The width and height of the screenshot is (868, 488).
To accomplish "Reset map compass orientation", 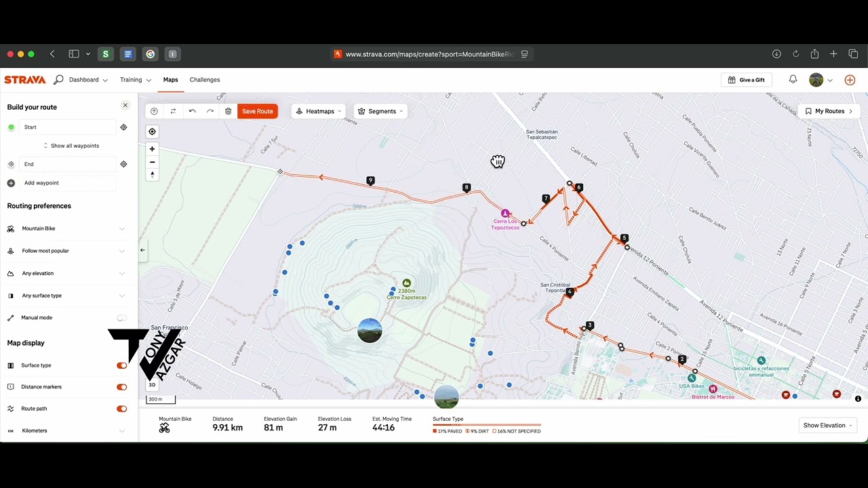I will click(153, 175).
